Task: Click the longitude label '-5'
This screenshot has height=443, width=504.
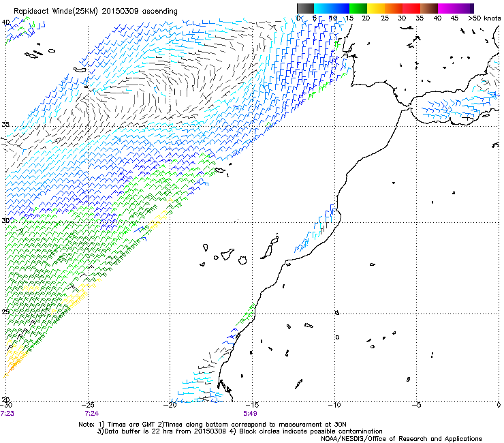Action: click(x=416, y=405)
